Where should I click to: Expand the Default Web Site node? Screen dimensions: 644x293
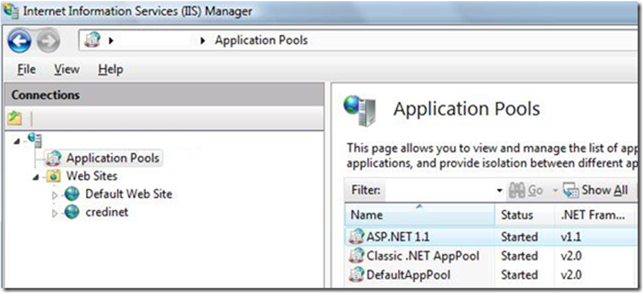(x=55, y=195)
